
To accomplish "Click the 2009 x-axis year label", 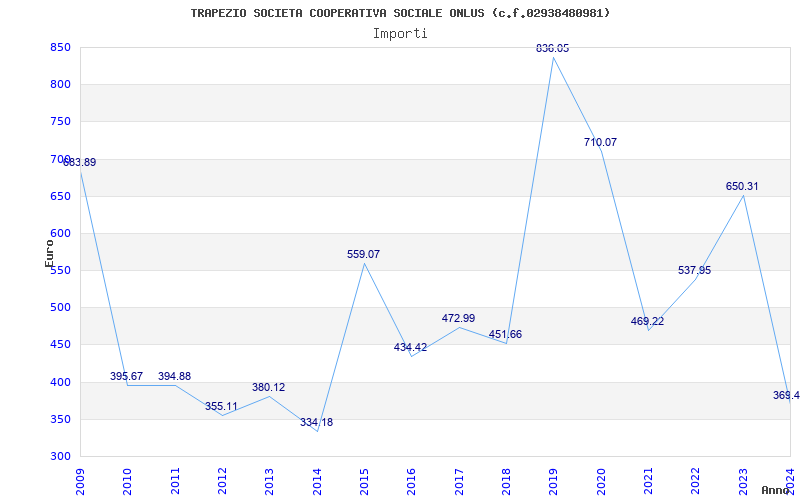I will [80, 482].
